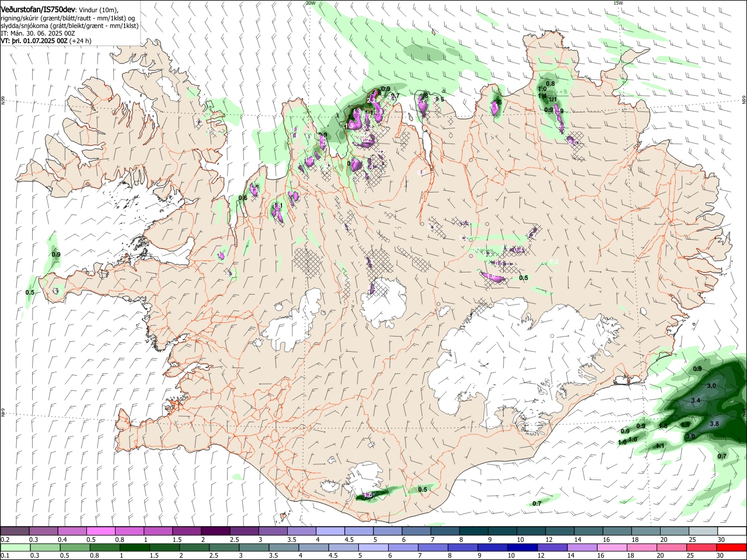Viewport: 747px width, 560px height.
Task: Select the light periwinkle swatch at 4, upper row
Action: [329, 531]
